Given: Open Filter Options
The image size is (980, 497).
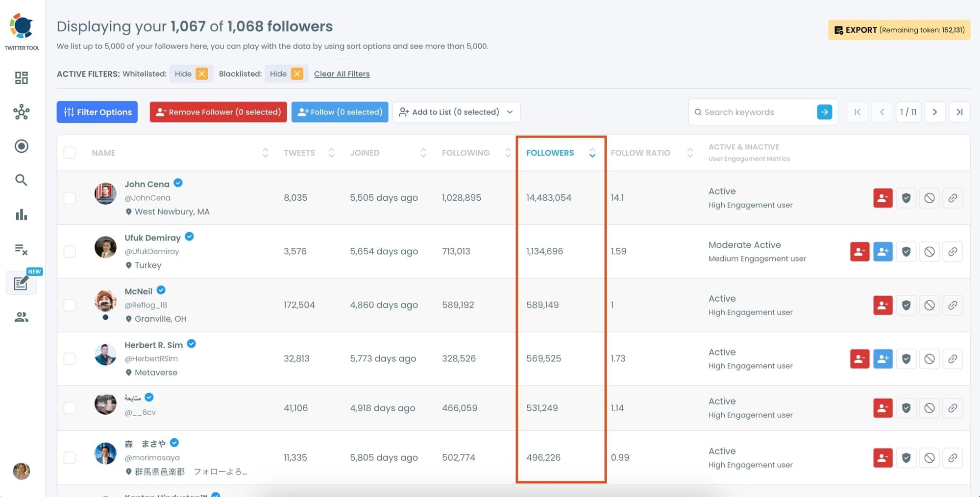Looking at the screenshot, I should point(97,112).
